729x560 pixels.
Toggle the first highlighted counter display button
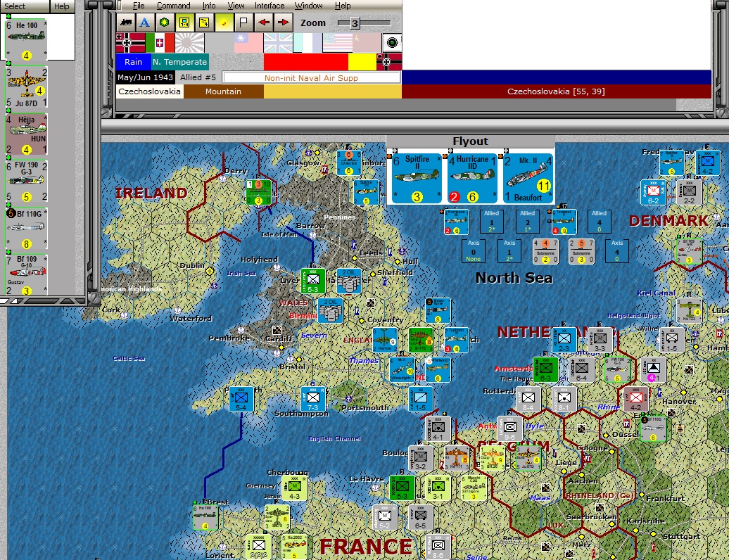tap(184, 22)
